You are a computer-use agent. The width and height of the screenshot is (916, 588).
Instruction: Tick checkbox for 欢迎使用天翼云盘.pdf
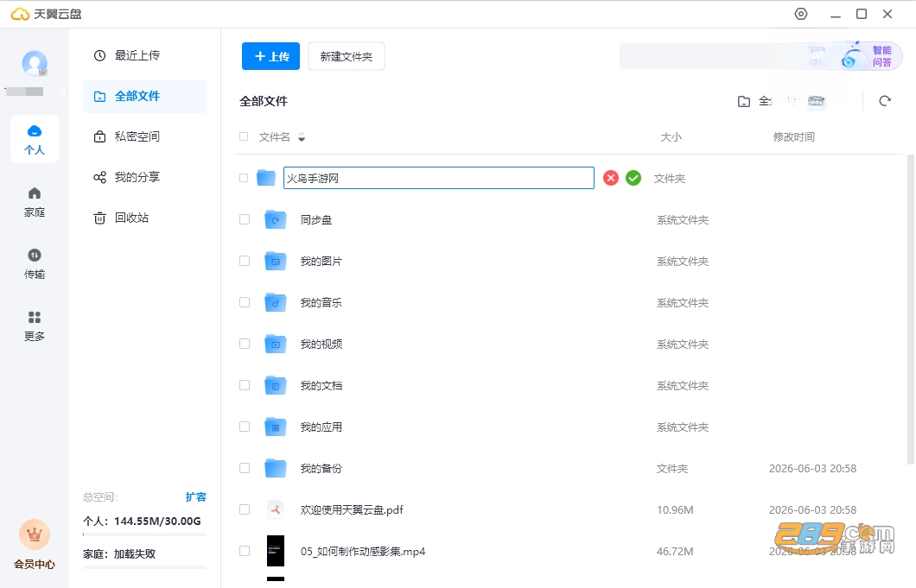245,509
